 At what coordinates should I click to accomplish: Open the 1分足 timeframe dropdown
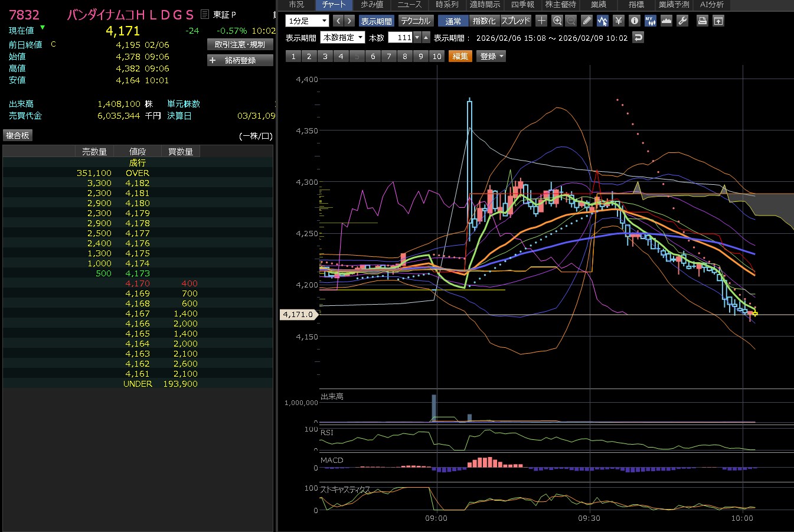[x=307, y=21]
